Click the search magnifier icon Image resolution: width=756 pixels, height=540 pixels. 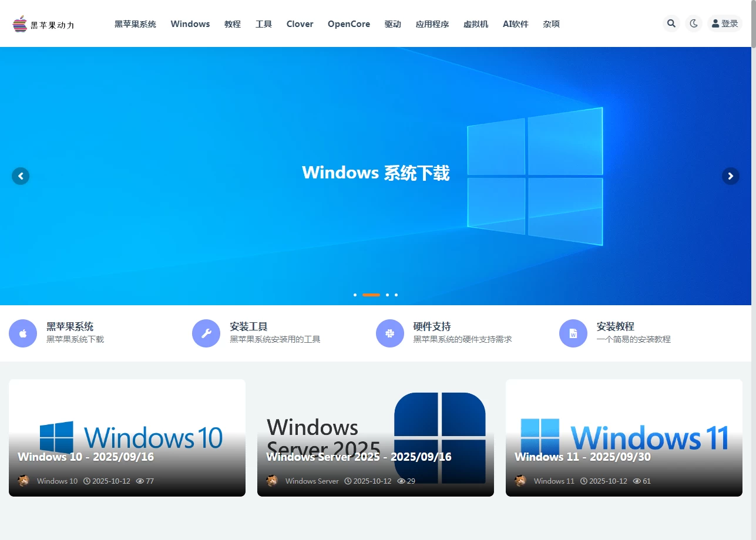(x=671, y=23)
